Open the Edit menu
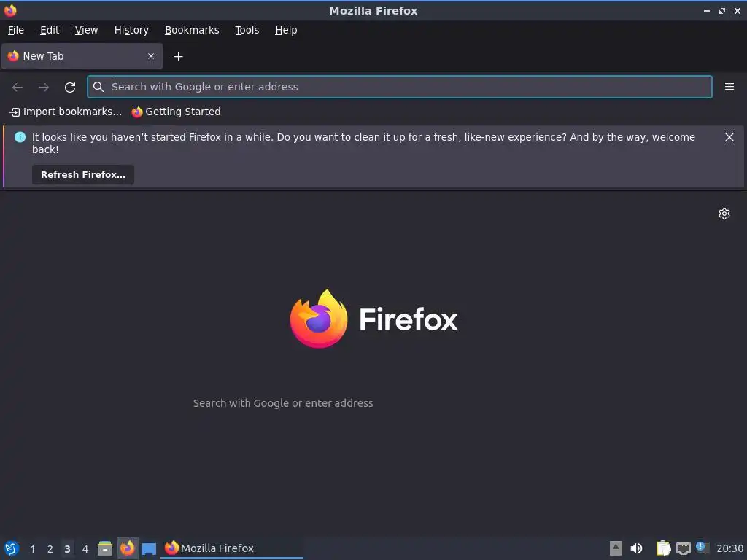Viewport: 747px width, 560px height. (50, 30)
